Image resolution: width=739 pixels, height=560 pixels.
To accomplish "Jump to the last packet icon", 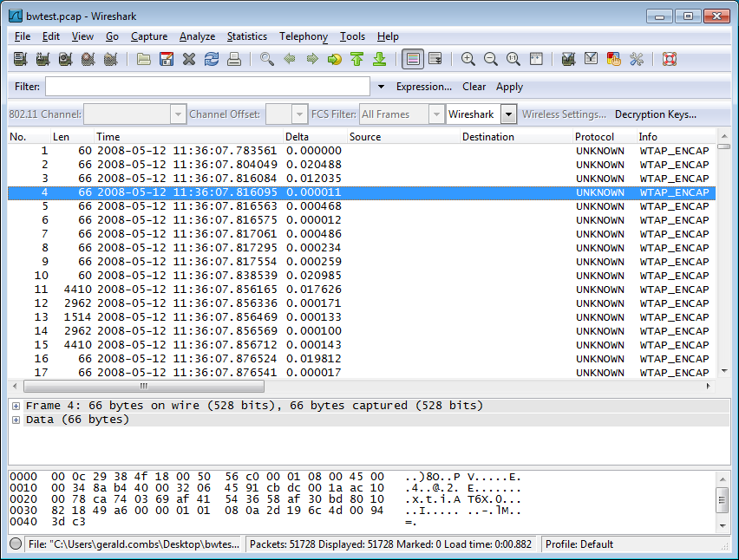I will click(380, 59).
